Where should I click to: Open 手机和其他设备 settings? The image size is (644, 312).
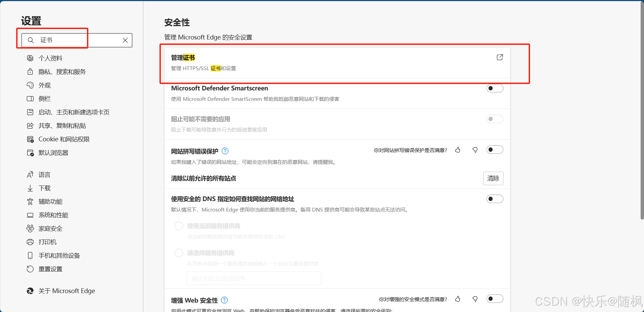click(59, 256)
